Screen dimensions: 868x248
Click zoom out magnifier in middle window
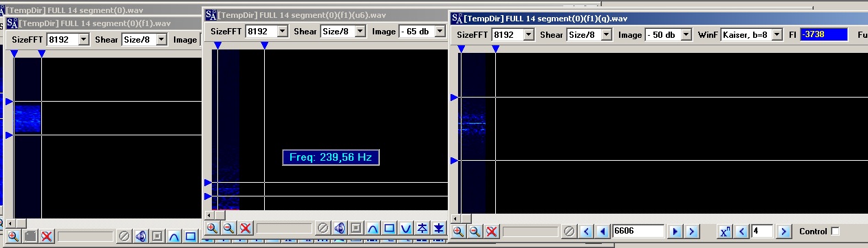click(x=229, y=228)
